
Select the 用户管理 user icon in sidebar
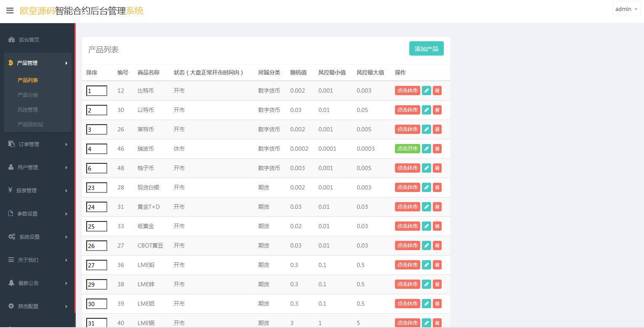pos(11,167)
